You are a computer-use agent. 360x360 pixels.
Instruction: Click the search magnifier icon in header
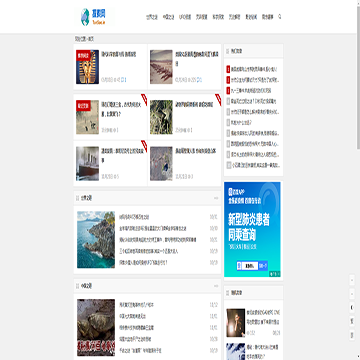point(279,16)
